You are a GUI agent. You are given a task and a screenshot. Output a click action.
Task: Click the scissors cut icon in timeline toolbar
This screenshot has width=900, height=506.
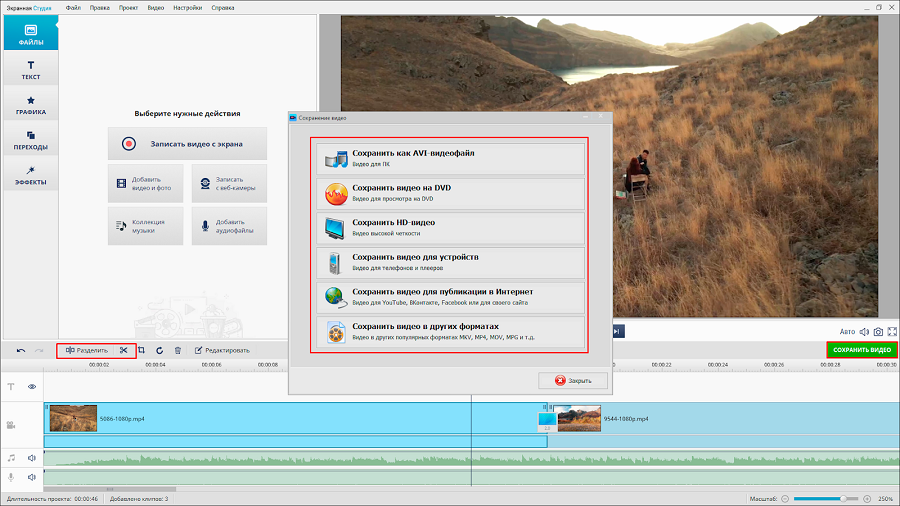pyautogui.click(x=123, y=350)
